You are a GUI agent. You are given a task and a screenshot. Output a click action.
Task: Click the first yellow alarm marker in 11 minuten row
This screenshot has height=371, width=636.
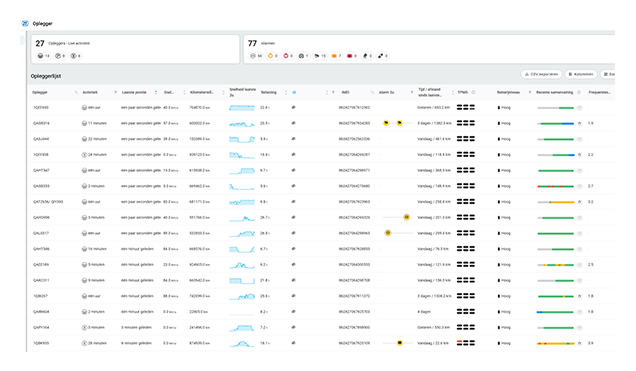point(386,123)
